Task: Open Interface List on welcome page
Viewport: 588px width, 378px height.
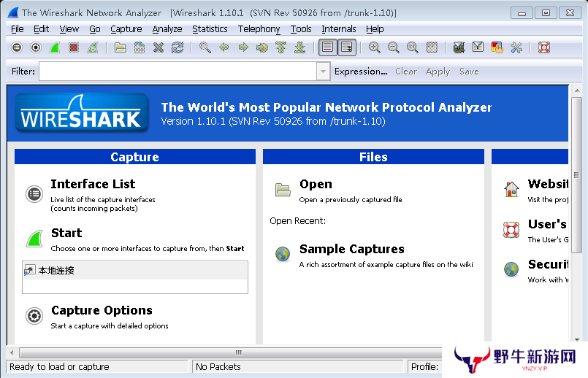Action: pos(93,184)
